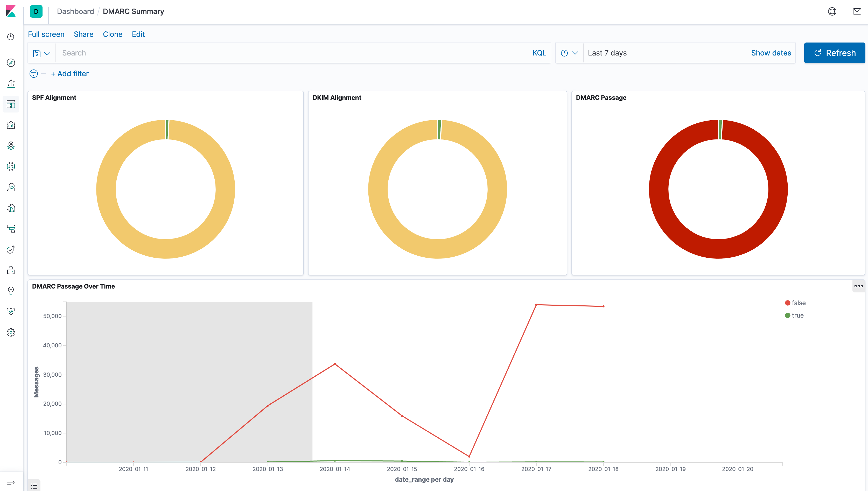Open the Canvas app icon
This screenshot has width=868, height=491.
11,125
